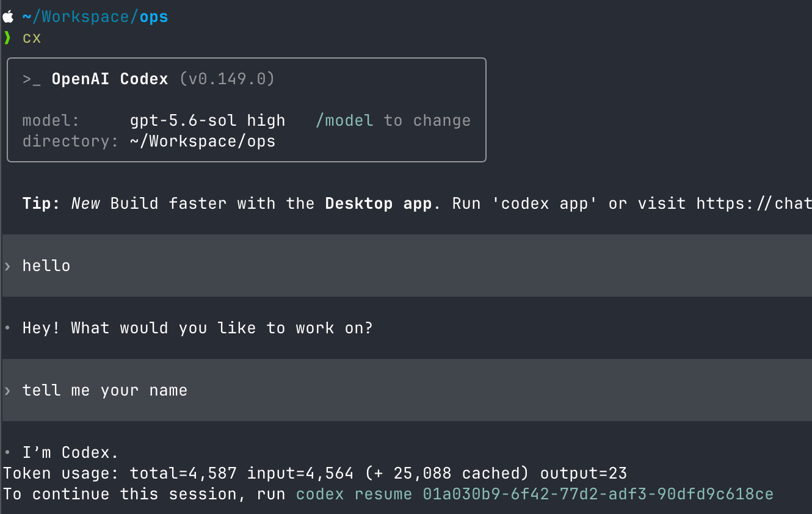The image size is (812, 514).
Task: Click the ">_" Codex terminal icon
Action: pos(32,79)
